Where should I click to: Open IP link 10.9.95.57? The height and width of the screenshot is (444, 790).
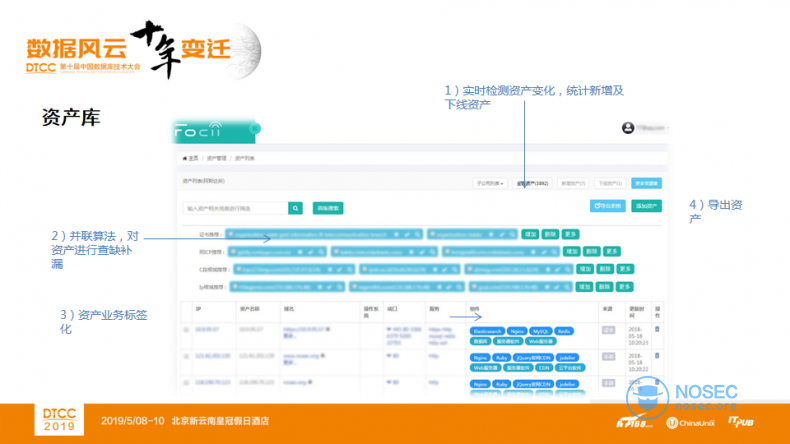[x=207, y=330]
